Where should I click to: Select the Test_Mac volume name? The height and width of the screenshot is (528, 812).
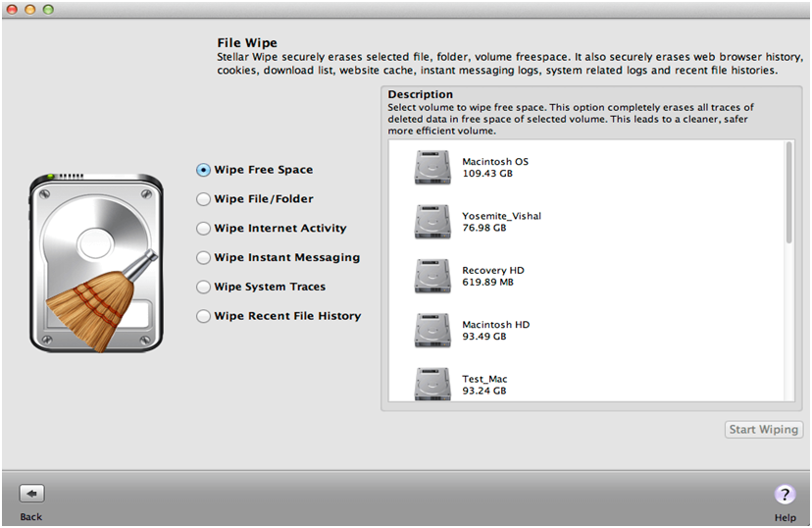[x=484, y=379]
